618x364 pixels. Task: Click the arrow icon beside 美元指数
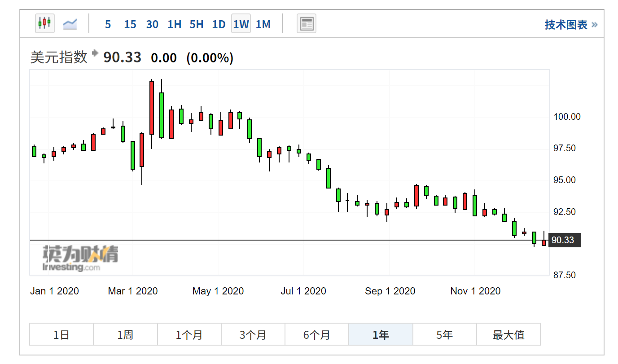[95, 53]
